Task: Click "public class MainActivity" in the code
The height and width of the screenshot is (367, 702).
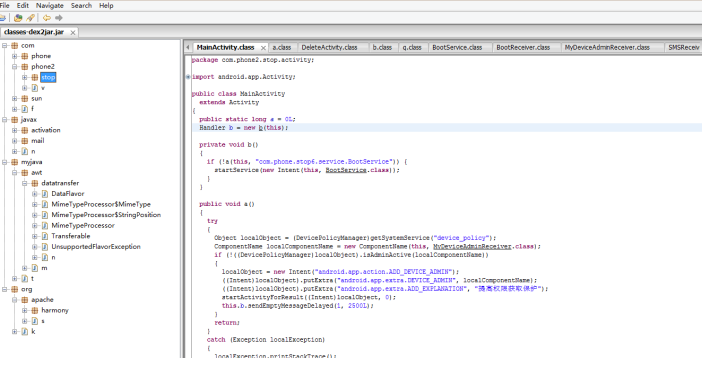Action: point(238,94)
